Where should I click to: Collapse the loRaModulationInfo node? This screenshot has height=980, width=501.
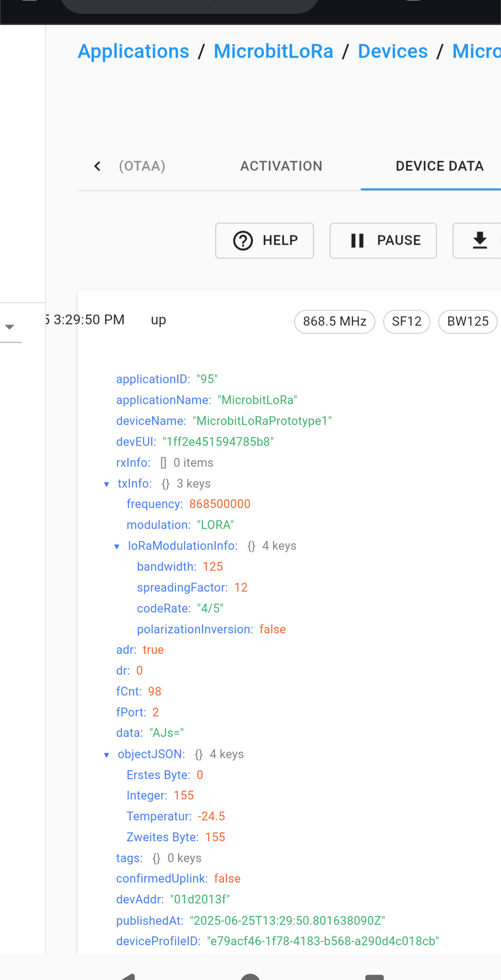[x=117, y=546]
